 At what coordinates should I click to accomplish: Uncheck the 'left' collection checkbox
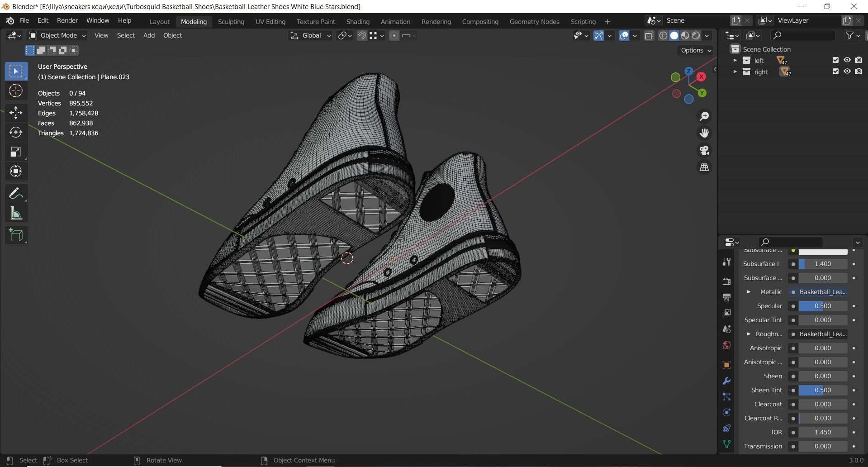pos(835,60)
